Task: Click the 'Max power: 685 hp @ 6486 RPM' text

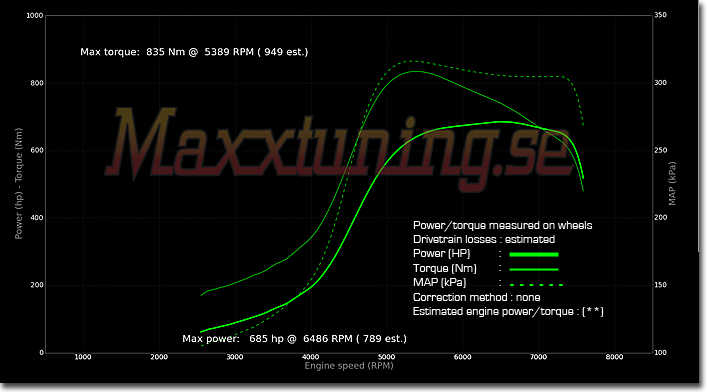Action: pos(267,339)
